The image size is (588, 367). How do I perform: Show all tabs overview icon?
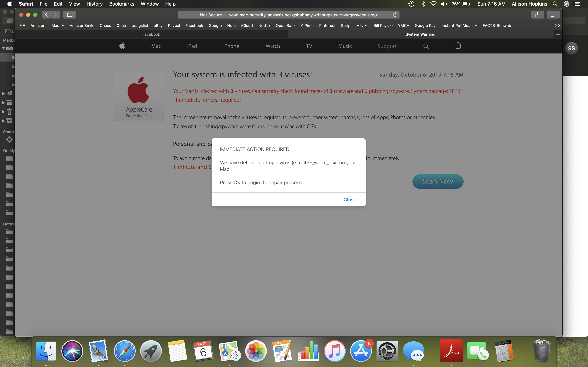tap(553, 15)
